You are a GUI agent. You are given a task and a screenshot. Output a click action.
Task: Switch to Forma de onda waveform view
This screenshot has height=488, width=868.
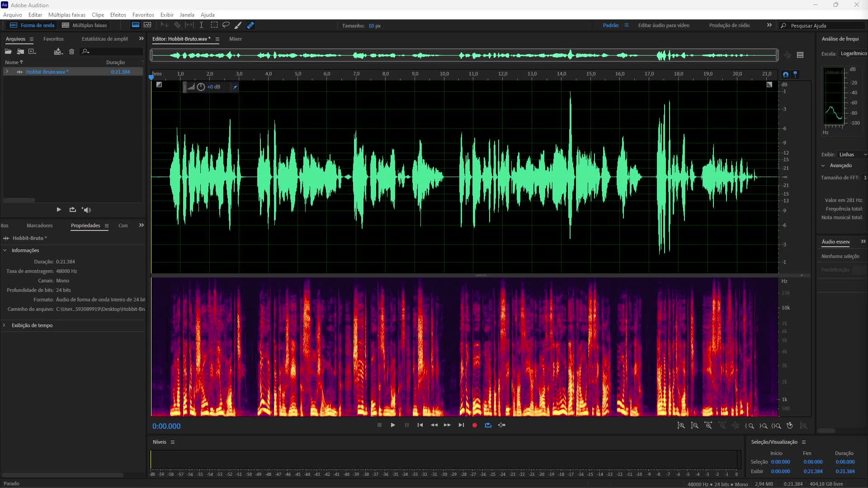(32, 25)
